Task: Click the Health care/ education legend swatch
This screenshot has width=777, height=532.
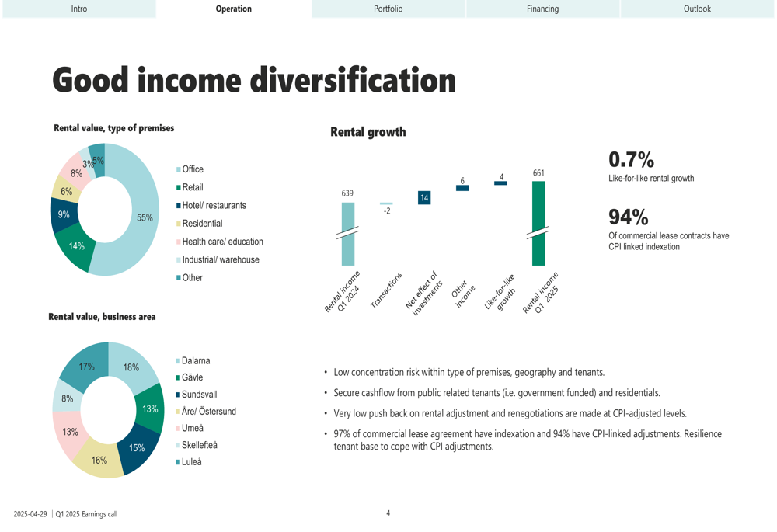Action: tap(179, 242)
